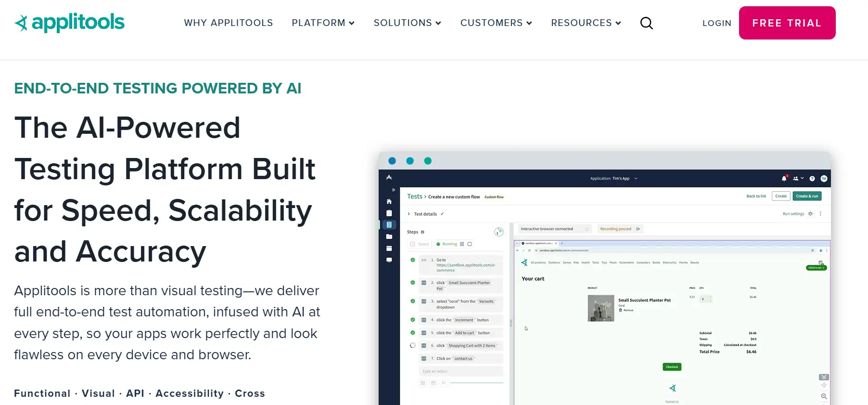The image size is (868, 405).
Task: Expand the Test details section chevron
Action: click(409, 214)
